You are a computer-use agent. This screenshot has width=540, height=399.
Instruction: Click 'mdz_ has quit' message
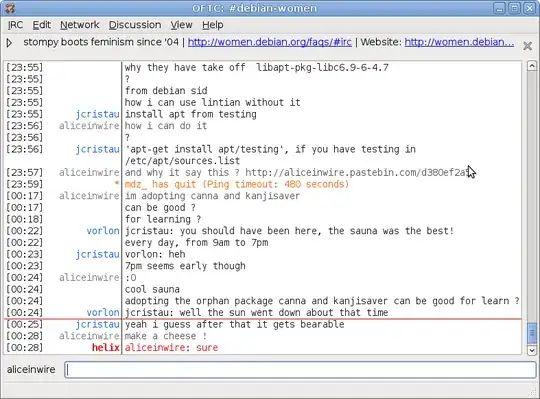pos(237,184)
